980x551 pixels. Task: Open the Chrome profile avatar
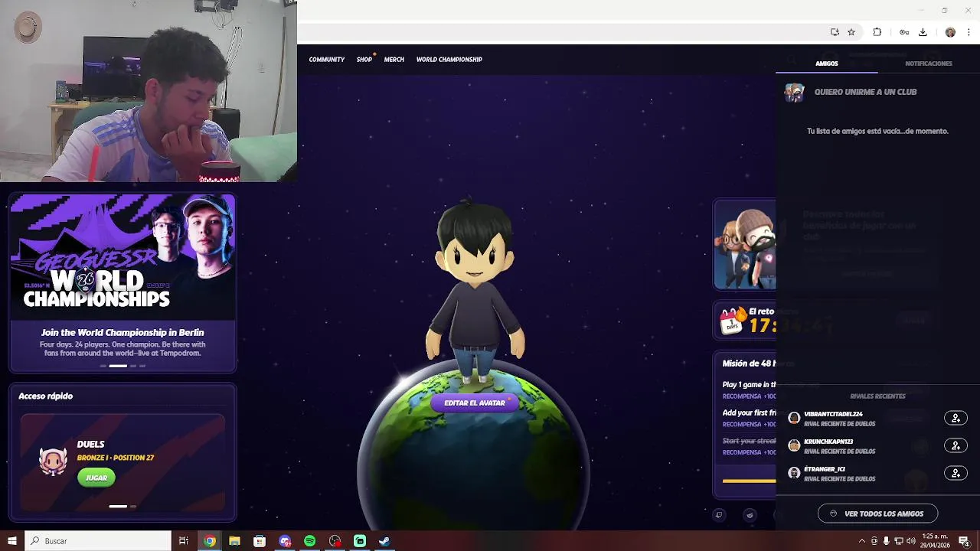[x=950, y=32]
